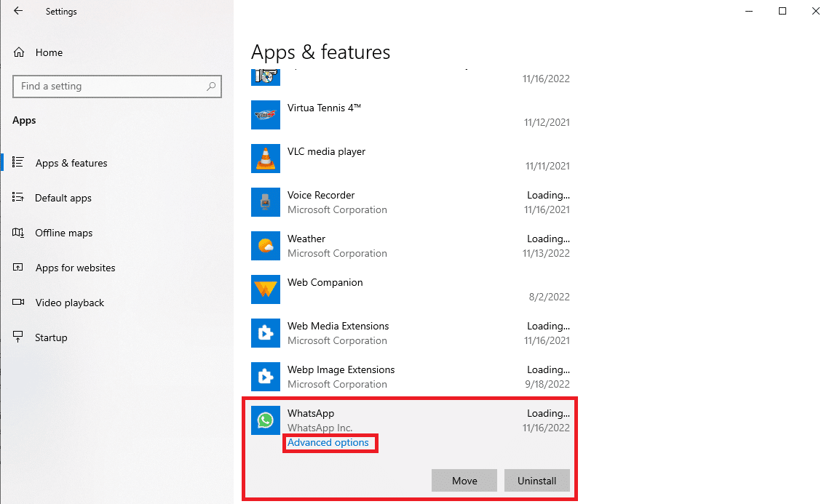Click the Move button for WhatsApp
Viewport: 832px width, 504px height.
pos(464,481)
